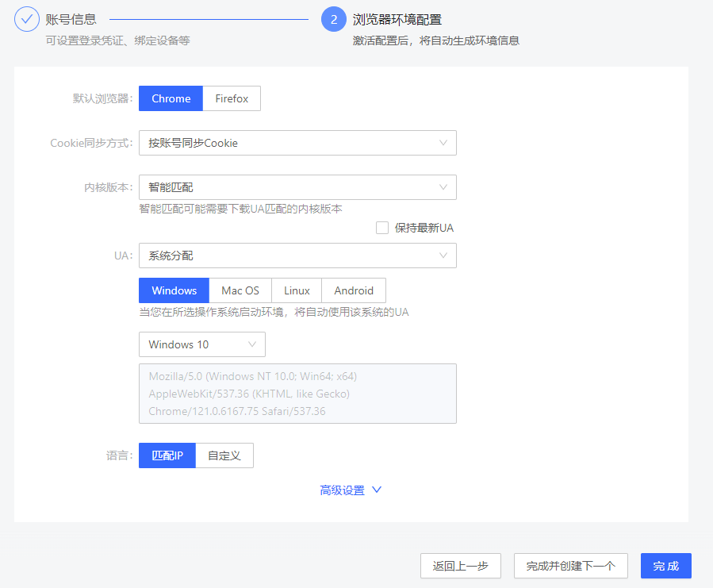Open the Windows 10 version dropdown
The image size is (713, 588).
pyautogui.click(x=202, y=344)
